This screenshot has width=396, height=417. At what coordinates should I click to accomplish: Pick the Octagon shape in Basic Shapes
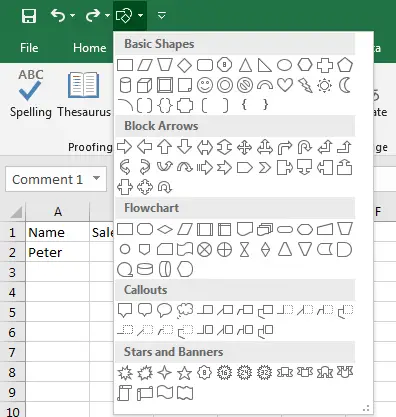(x=225, y=65)
